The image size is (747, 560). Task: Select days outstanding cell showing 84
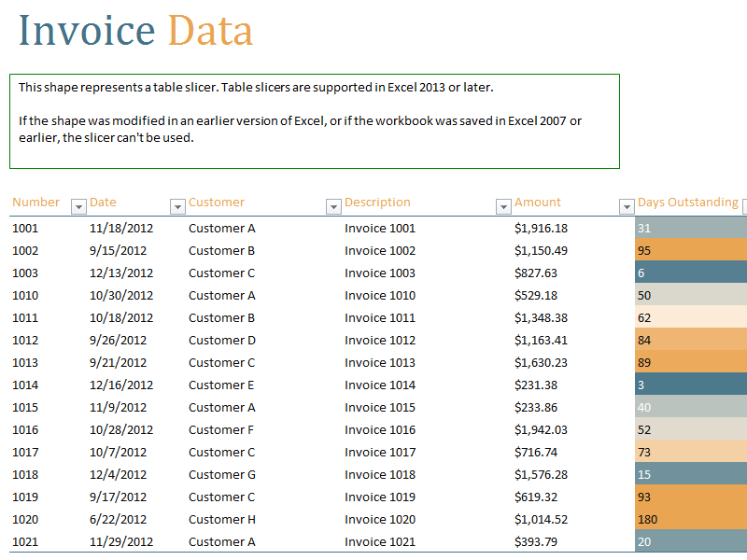(691, 340)
